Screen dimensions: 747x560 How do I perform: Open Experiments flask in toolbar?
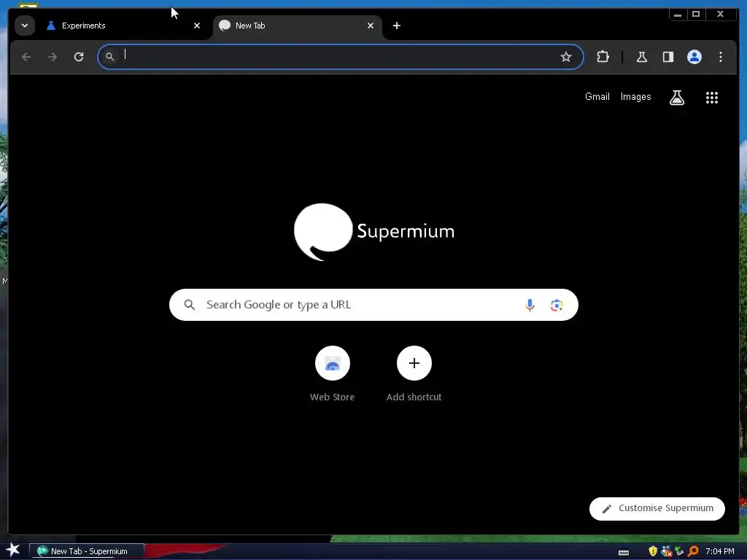coord(642,57)
